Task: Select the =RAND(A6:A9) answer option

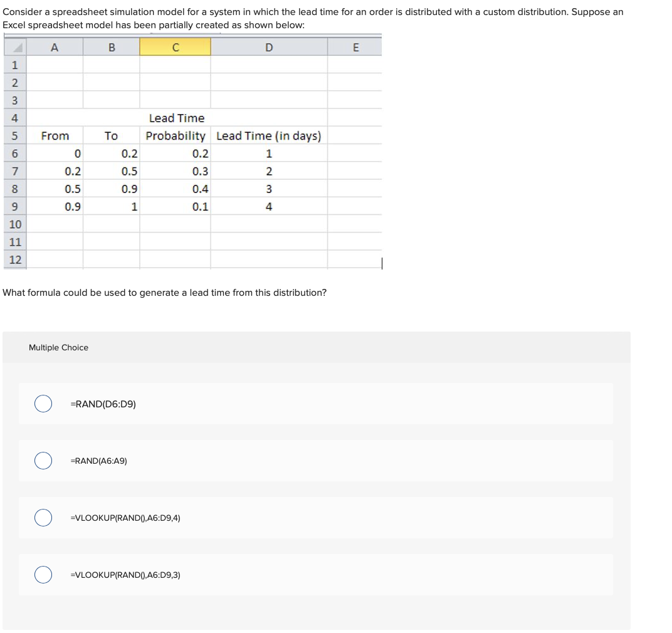Action: [x=43, y=461]
